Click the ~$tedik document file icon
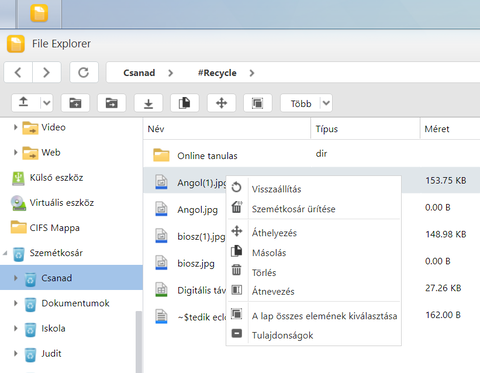Viewport: 480px width, 373px height. tap(161, 316)
